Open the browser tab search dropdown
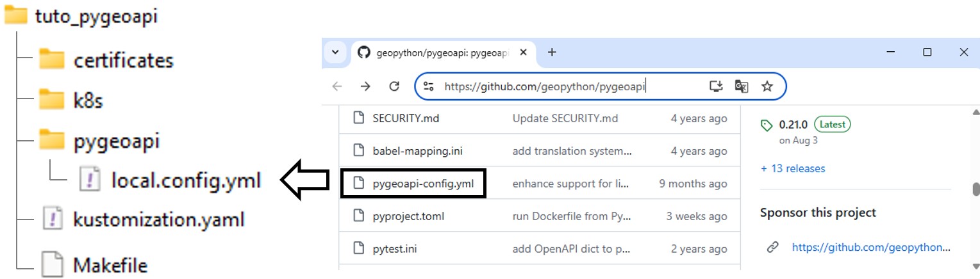The width and height of the screenshot is (980, 279). [x=335, y=52]
